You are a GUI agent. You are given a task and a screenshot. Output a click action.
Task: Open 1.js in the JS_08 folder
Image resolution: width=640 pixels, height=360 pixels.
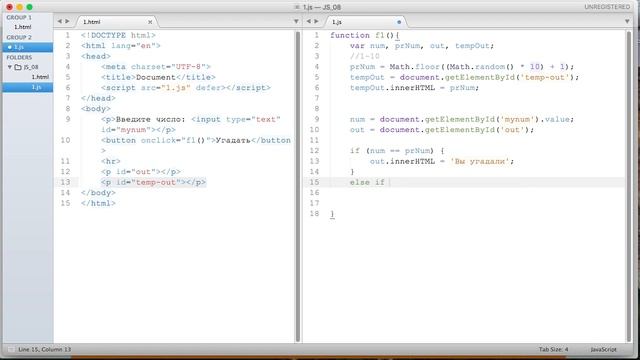(27, 87)
